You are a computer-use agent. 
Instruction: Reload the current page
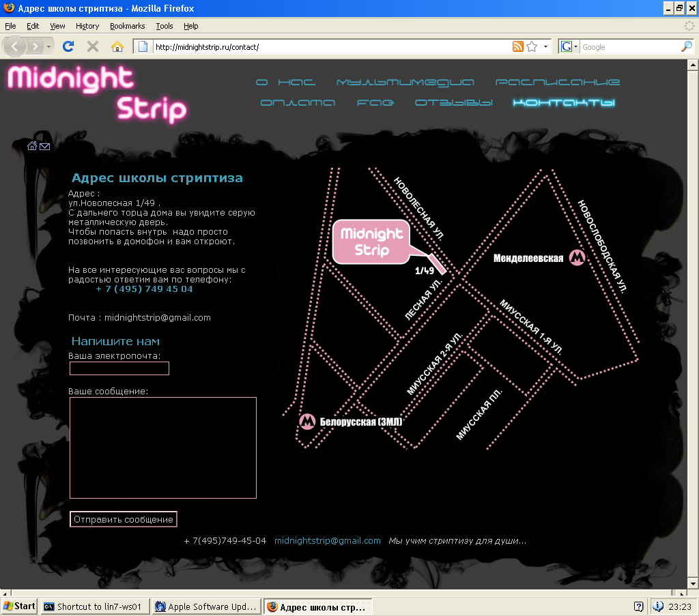[68, 46]
